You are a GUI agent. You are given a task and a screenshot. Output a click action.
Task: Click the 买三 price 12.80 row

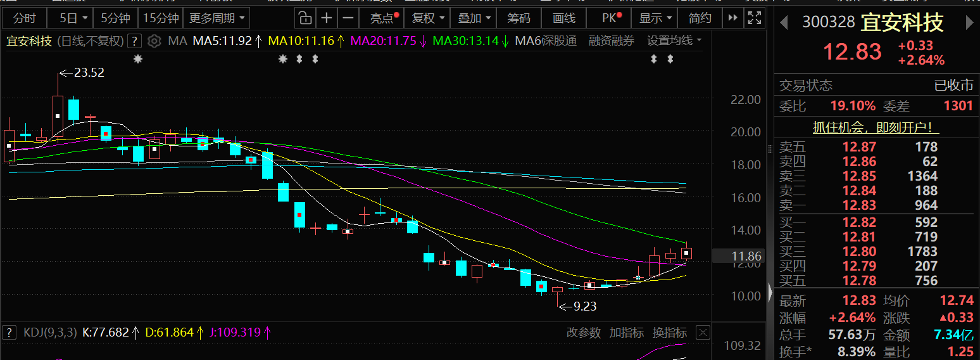859,252
